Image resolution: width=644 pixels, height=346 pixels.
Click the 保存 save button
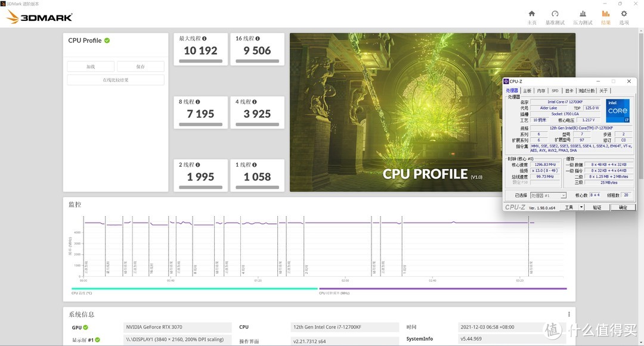[x=141, y=67]
